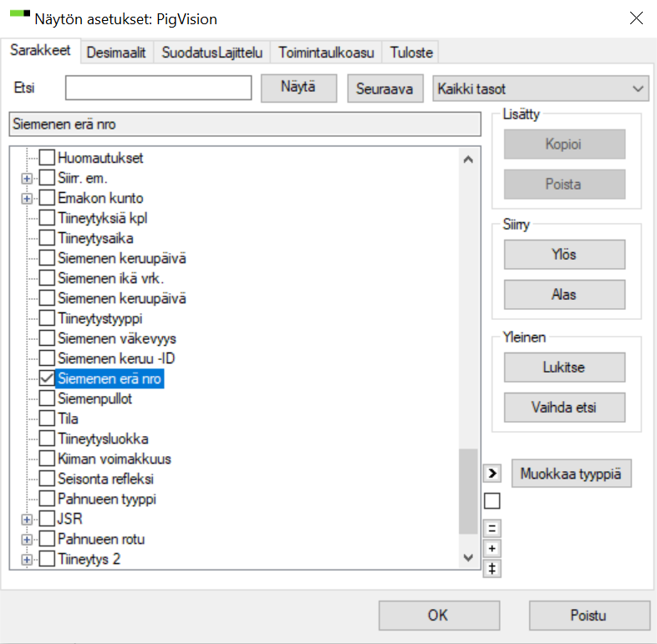Image resolution: width=657 pixels, height=644 pixels.
Task: Close the Näytön asetukset dialog
Action: click(636, 18)
